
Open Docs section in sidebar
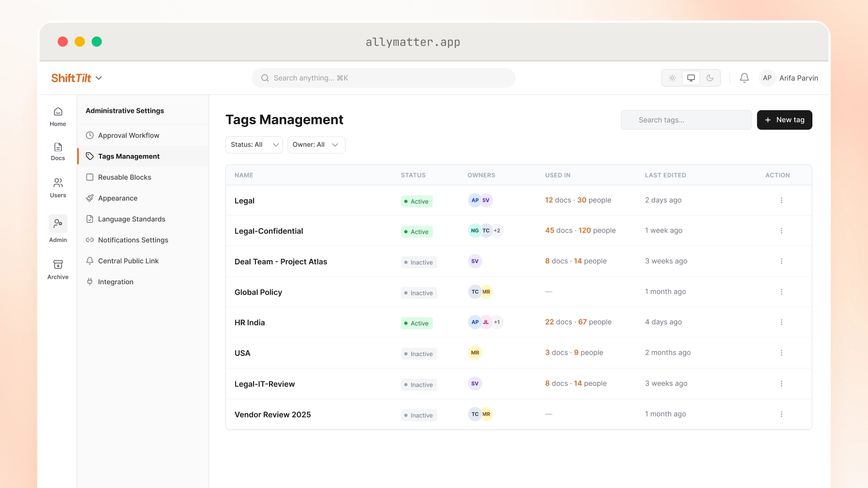coord(58,151)
